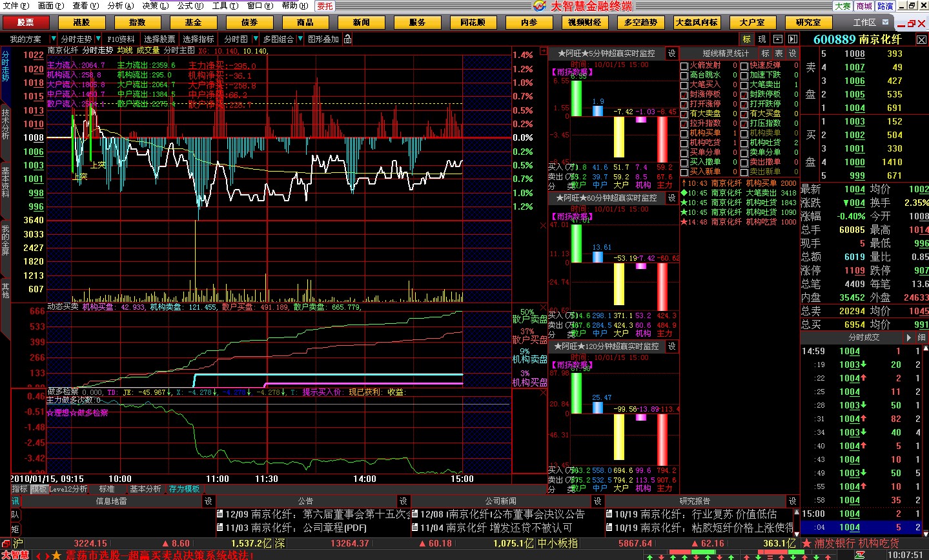This screenshot has height=560, width=929.
Task: Click the 工作区 label at top right
Action: point(864,23)
